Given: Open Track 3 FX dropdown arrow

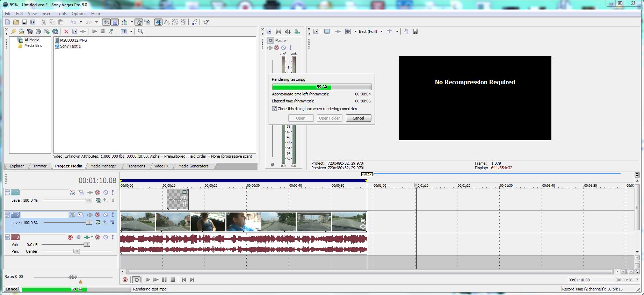Looking at the screenshot, I should [x=92, y=237].
